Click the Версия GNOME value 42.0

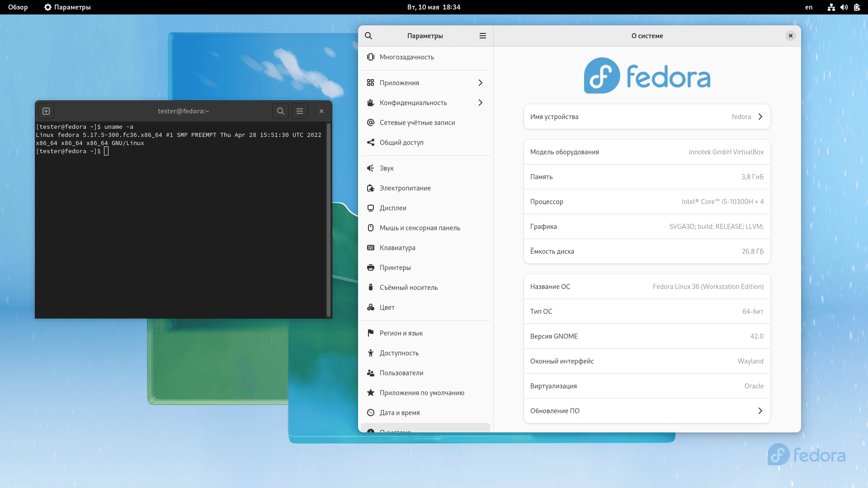click(757, 336)
